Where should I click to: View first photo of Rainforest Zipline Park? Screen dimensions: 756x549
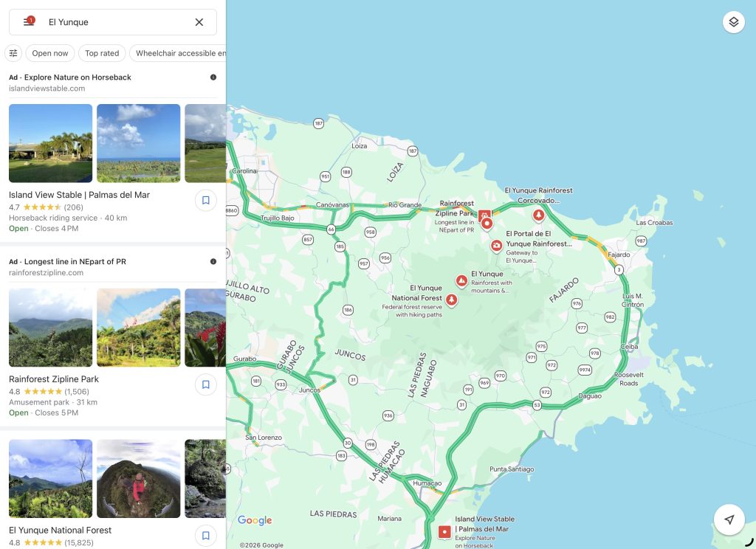pyautogui.click(x=51, y=328)
